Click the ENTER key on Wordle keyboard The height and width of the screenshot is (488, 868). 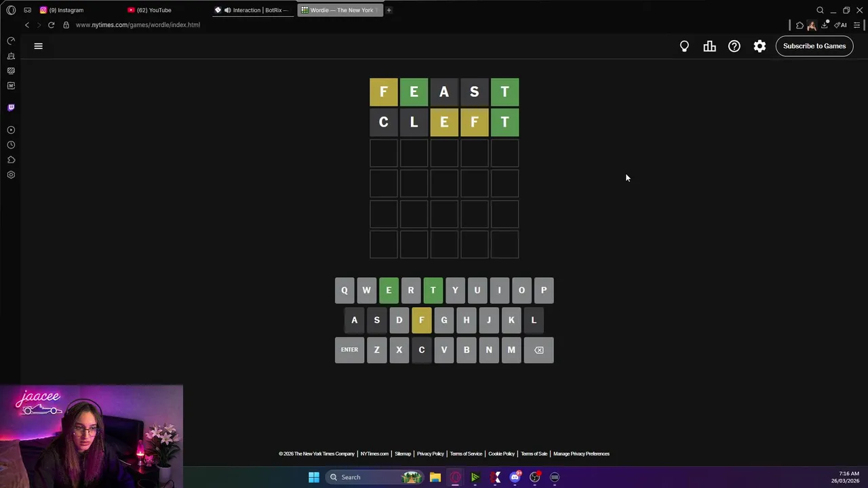(x=349, y=350)
